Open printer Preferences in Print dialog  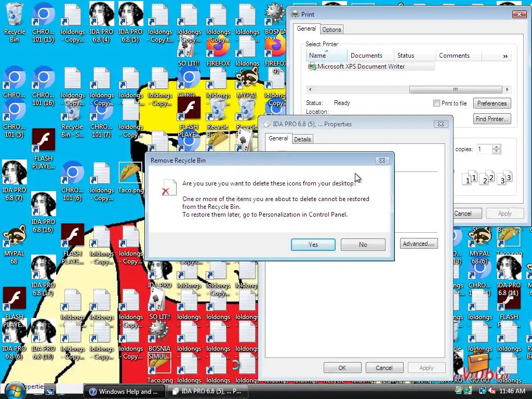[491, 103]
